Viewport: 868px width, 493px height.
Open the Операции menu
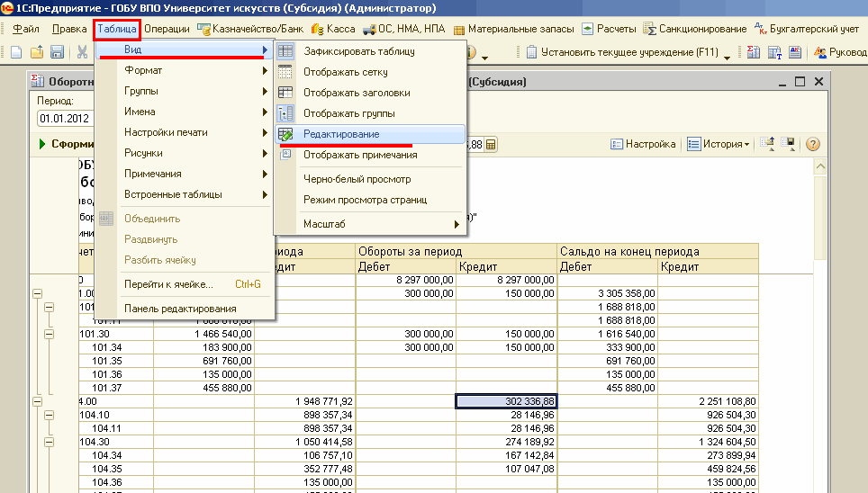[167, 29]
